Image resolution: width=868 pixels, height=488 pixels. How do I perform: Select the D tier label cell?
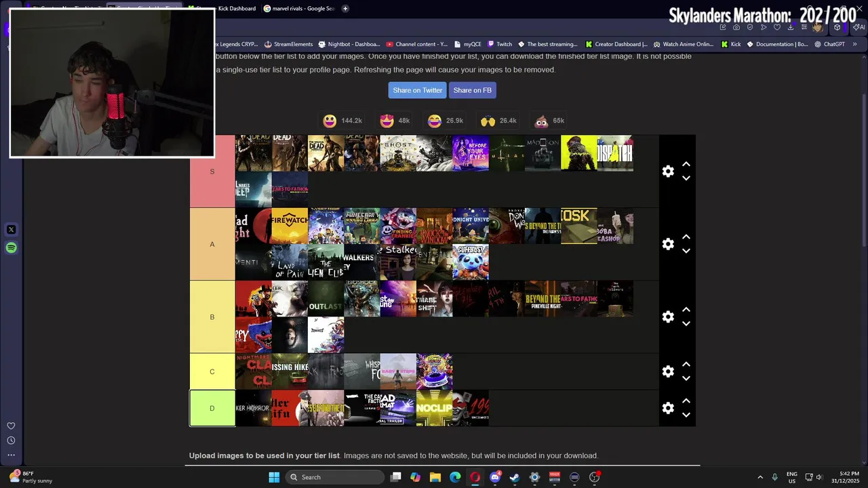(x=212, y=408)
